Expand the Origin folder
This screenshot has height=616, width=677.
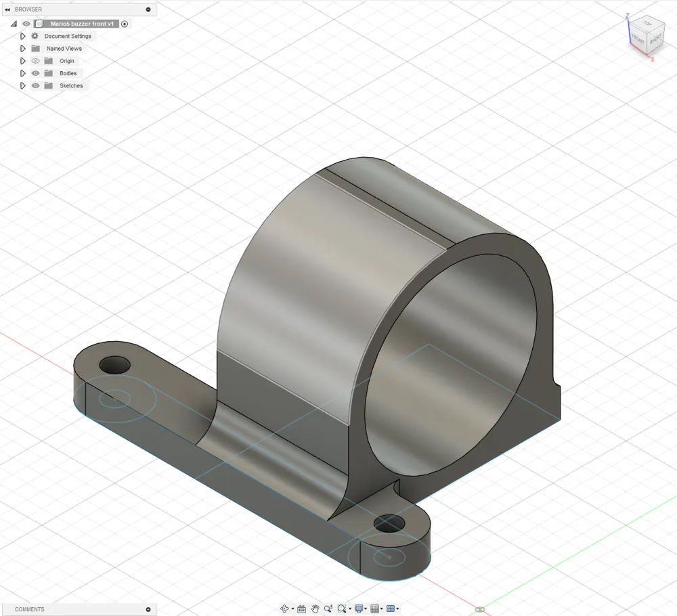pos(23,61)
